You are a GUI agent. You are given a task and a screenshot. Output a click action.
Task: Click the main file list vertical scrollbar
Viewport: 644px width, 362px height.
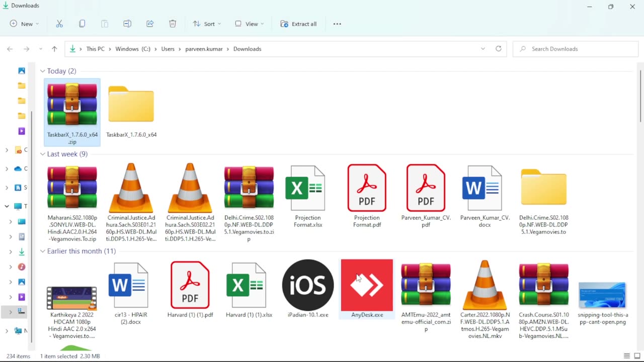click(640, 96)
